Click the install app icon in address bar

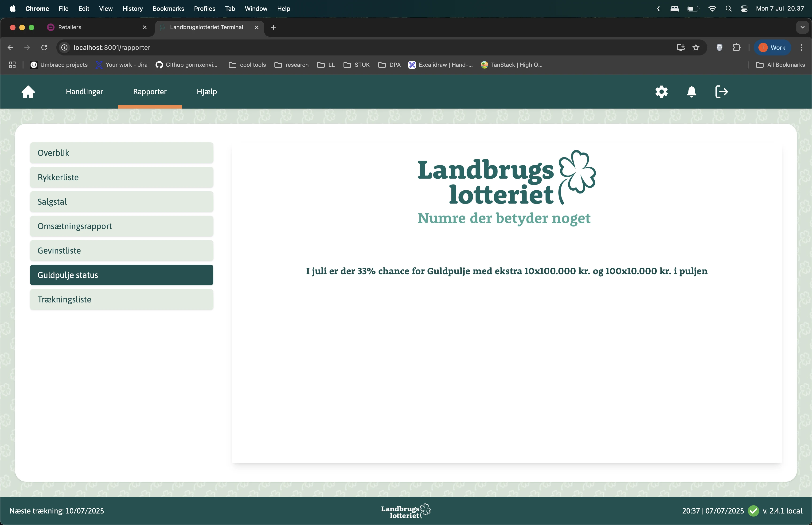click(x=680, y=48)
